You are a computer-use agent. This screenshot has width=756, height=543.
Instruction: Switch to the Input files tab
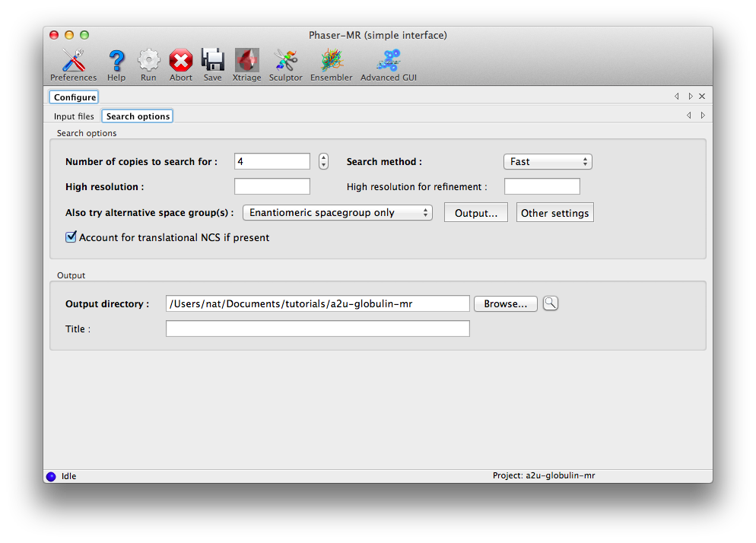tap(74, 116)
